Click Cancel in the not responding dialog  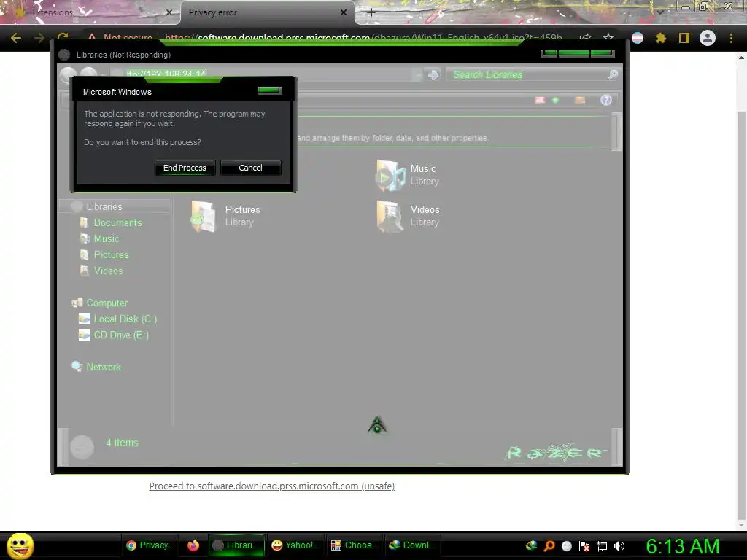[x=251, y=168]
